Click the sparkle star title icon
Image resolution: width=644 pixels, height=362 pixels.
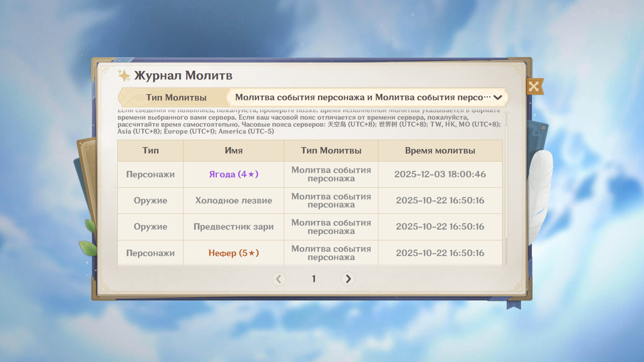click(x=124, y=76)
